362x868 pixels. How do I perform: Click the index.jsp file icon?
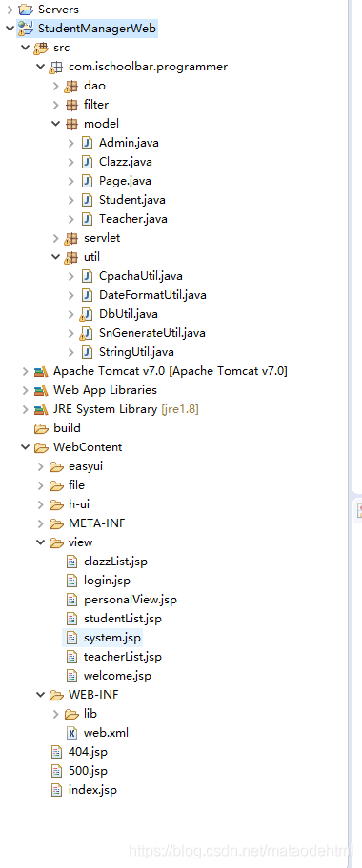point(56,790)
